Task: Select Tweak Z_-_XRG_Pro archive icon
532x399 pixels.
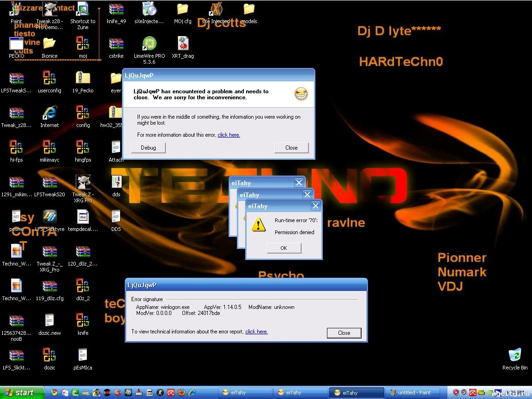Action: coord(49,259)
